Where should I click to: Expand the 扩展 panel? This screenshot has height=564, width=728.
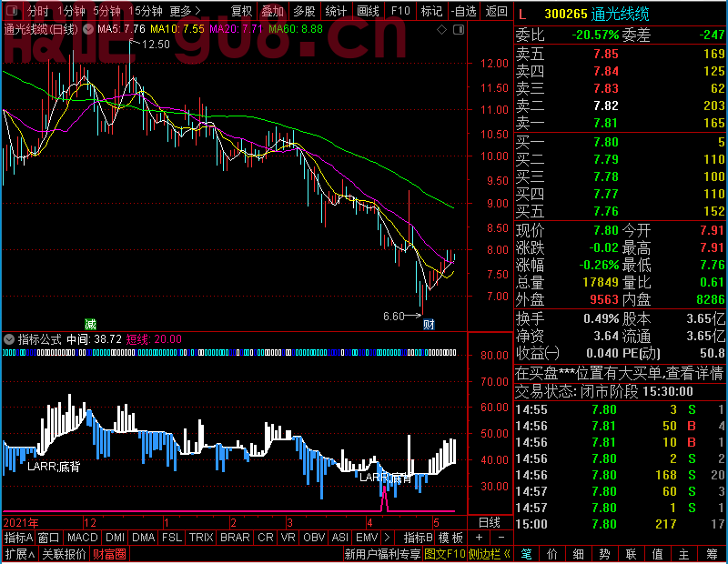(20, 554)
